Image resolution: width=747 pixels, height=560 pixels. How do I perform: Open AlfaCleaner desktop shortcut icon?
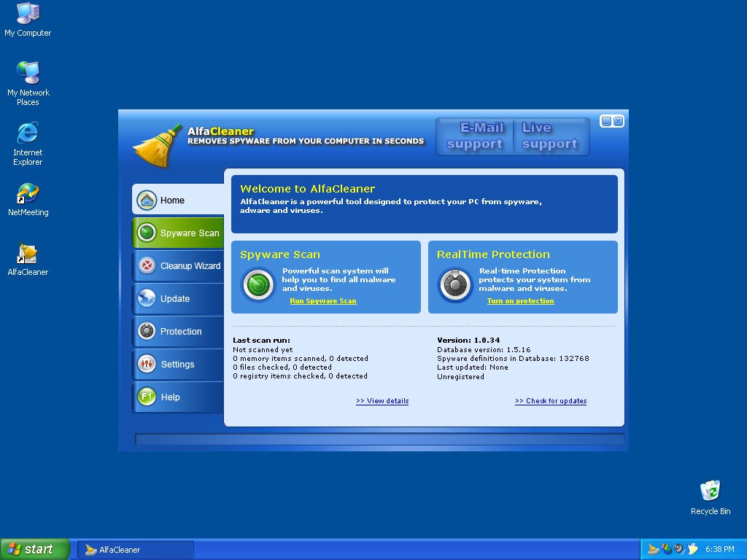(x=28, y=254)
